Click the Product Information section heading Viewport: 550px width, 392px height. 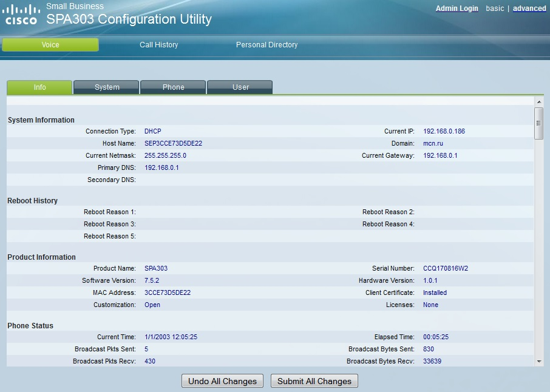(x=42, y=257)
